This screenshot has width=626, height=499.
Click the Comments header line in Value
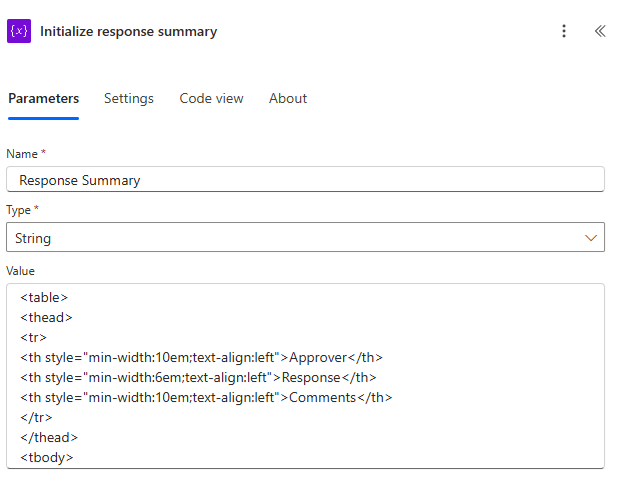(x=206, y=397)
